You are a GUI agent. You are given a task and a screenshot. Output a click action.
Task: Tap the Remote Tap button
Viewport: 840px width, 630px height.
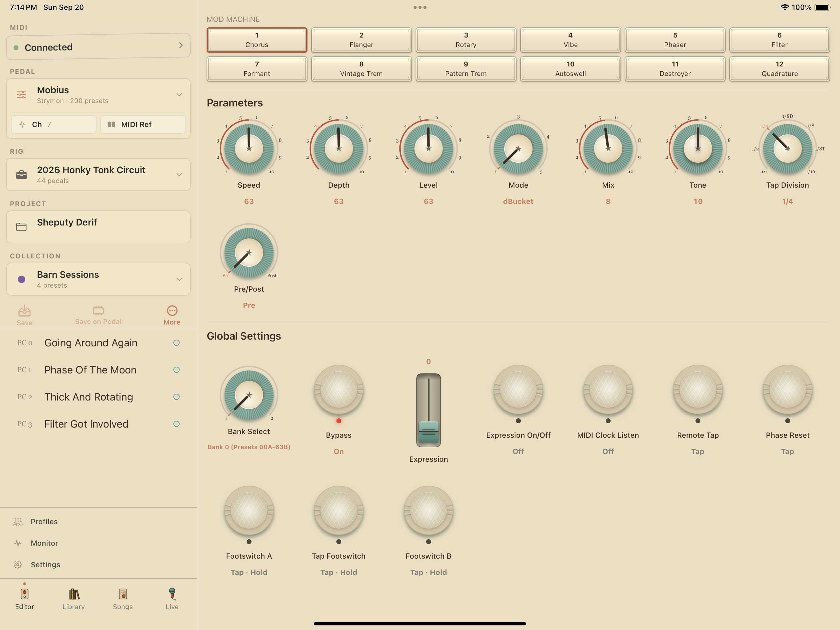coord(698,390)
